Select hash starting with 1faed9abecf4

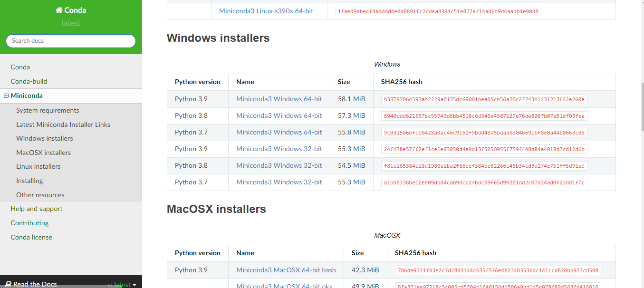438,11
